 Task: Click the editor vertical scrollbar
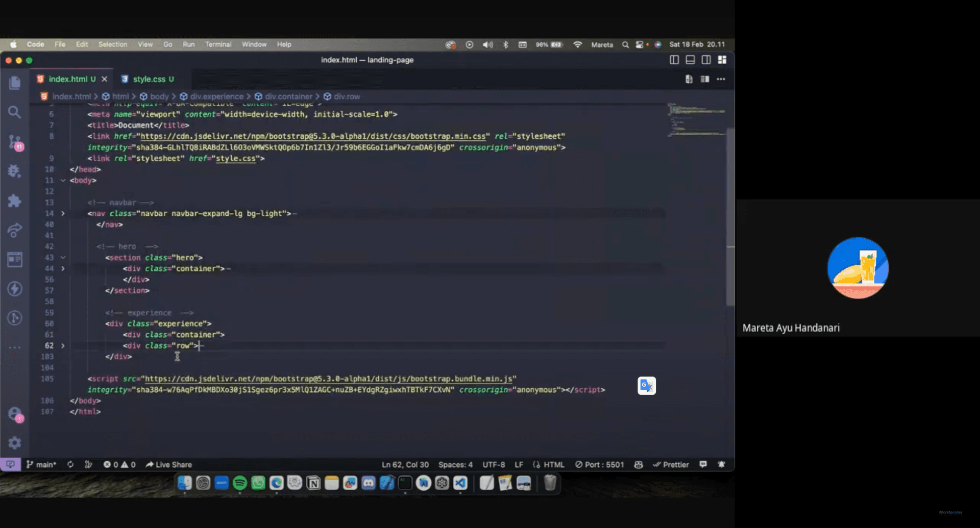[x=730, y=217]
